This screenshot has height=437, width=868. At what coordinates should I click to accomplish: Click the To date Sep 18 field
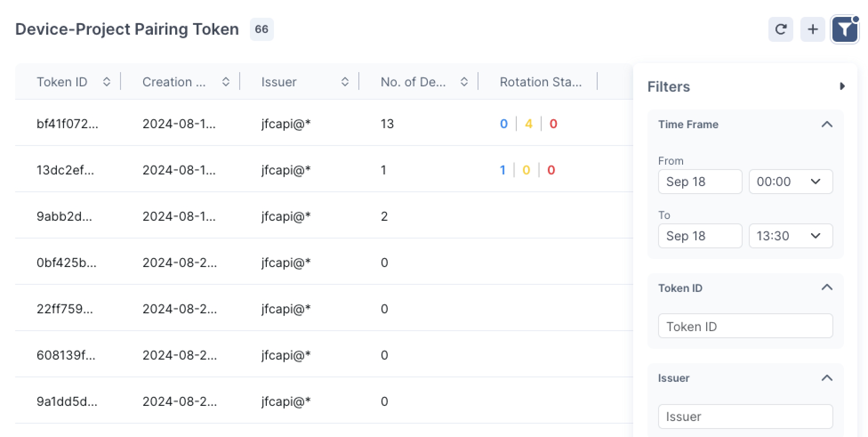coord(699,236)
